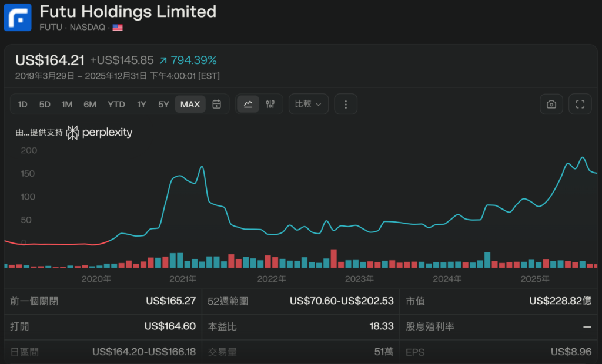The height and width of the screenshot is (364, 602).
Task: Select the 1D time range
Action: [x=23, y=105]
